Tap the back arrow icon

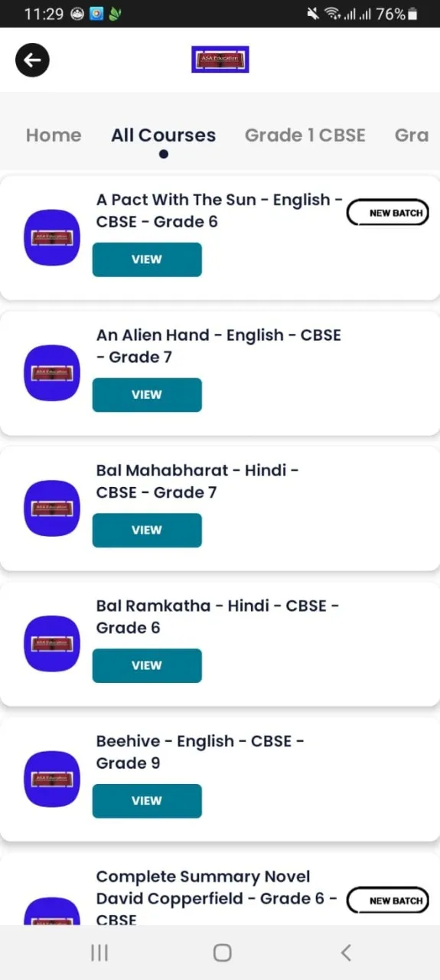point(32,60)
